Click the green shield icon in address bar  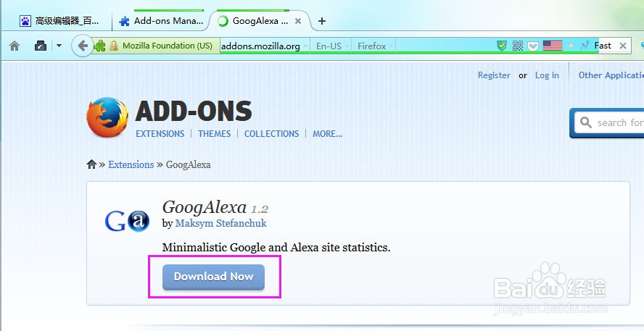tap(501, 46)
